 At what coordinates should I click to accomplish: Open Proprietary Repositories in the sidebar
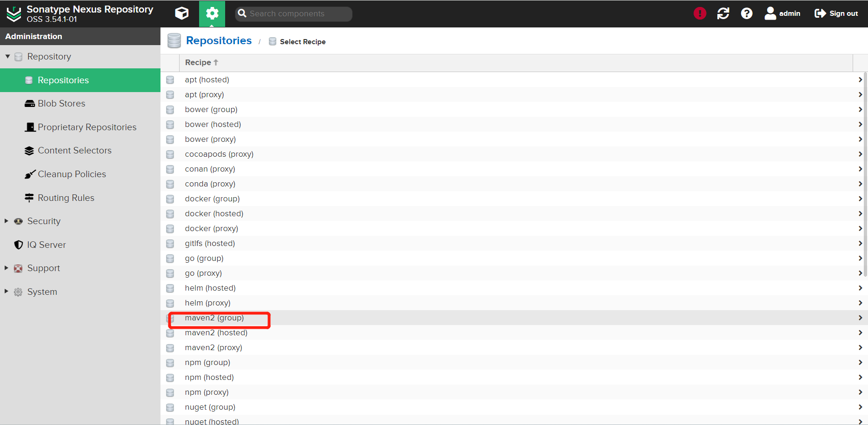click(80, 127)
